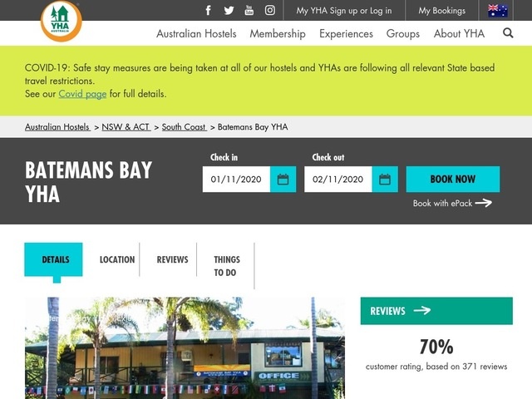Click the green Reviews banner
532x399 pixels.
point(436,311)
